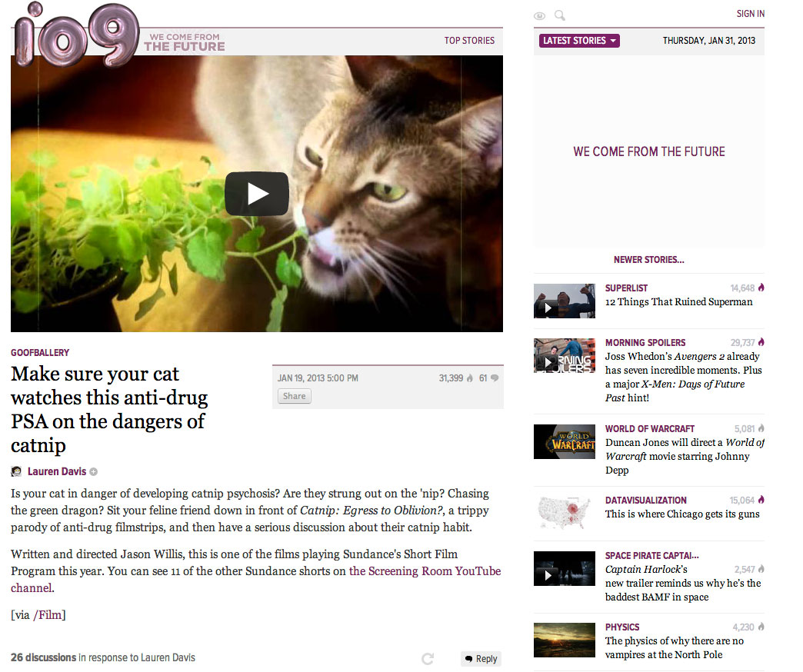Click the Share button
Viewport: 803px width, 672px height.
294,396
